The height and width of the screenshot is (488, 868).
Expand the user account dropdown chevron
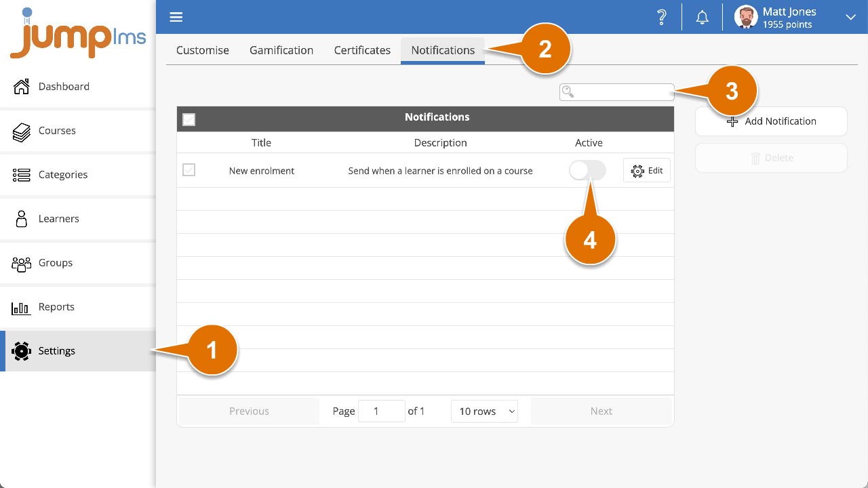click(850, 17)
